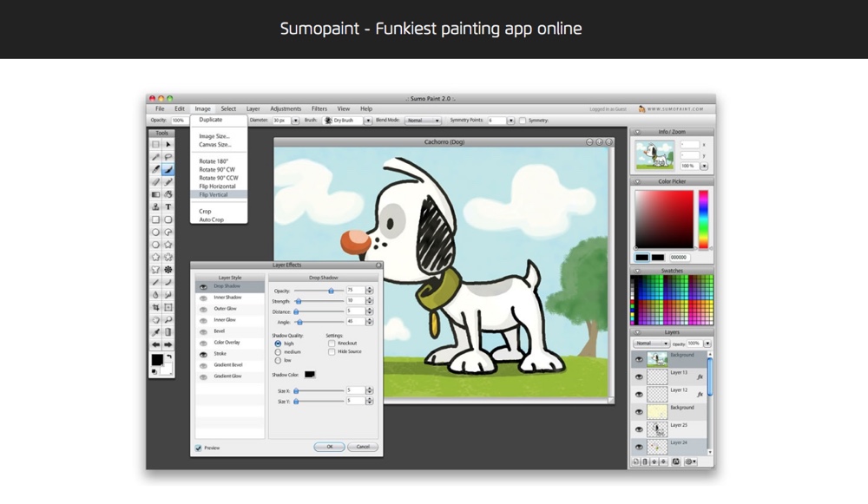The height and width of the screenshot is (504, 868).
Task: Select the low shadow quality radio button
Action: tap(278, 360)
